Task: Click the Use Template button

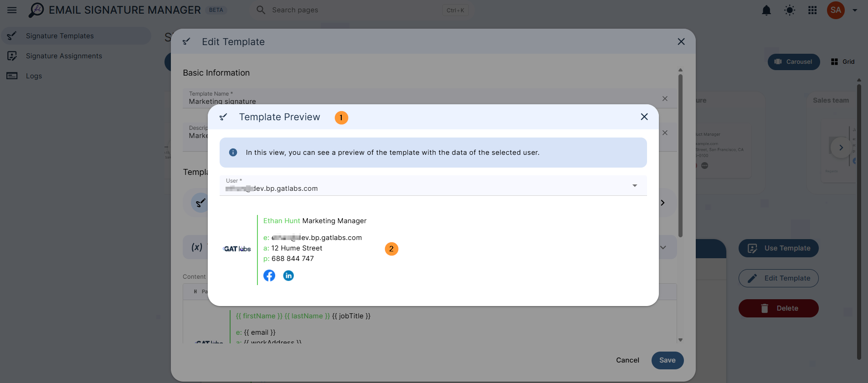Action: 778,248
